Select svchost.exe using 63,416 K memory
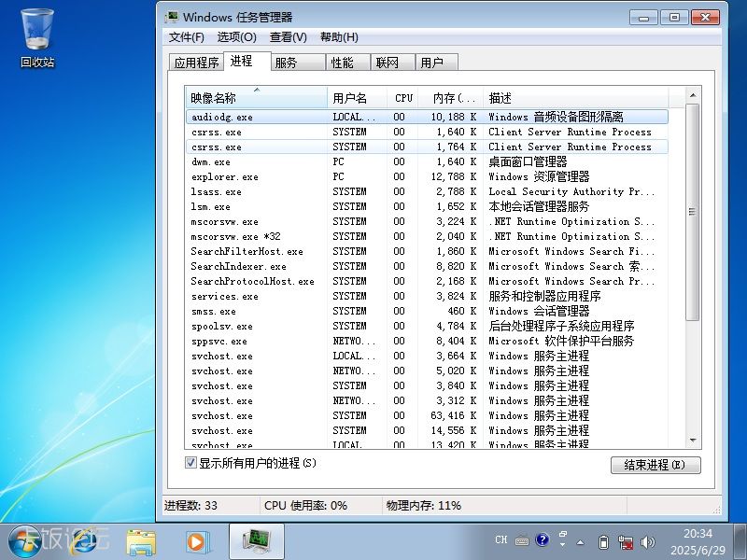 pyautogui.click(x=427, y=415)
